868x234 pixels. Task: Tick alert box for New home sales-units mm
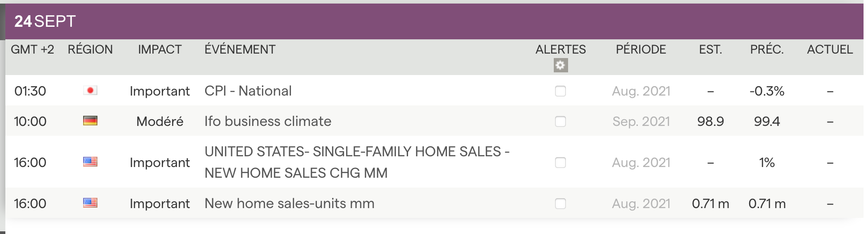point(560,204)
